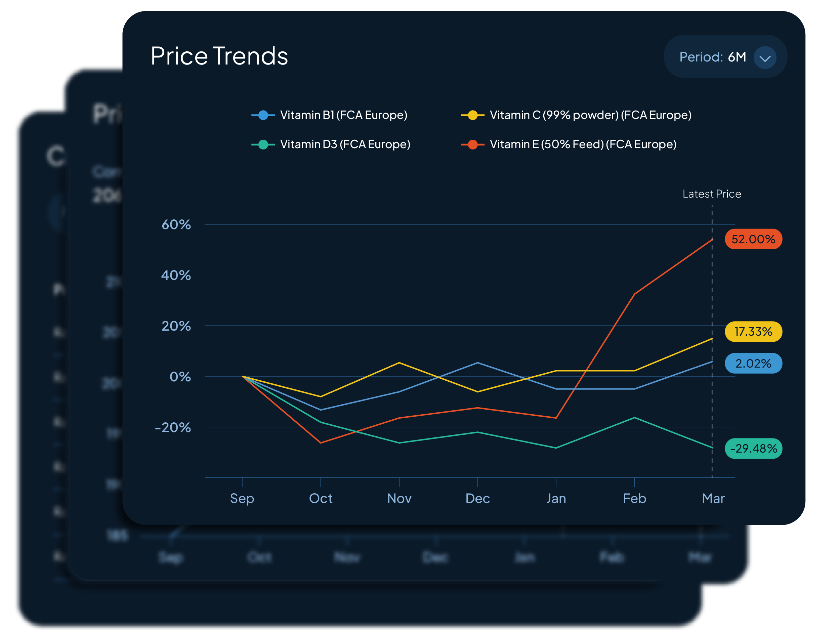Toggle Vitamin C (99% powder) legend series
The height and width of the screenshot is (630, 840).
[x=590, y=115]
